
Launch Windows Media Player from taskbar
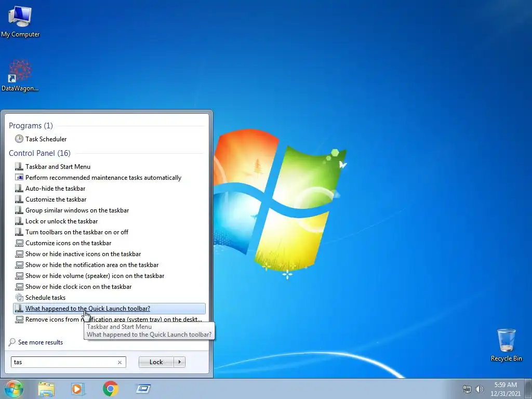pyautogui.click(x=78, y=389)
